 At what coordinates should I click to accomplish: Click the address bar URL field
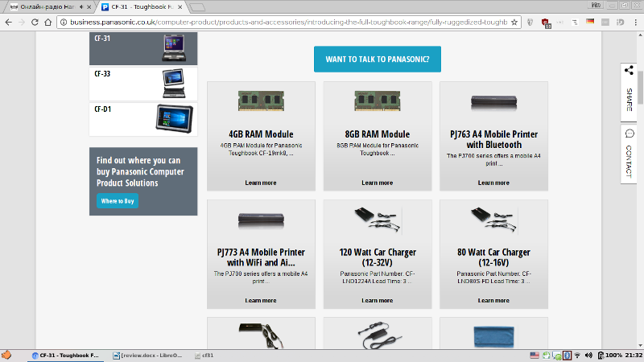(x=288, y=23)
